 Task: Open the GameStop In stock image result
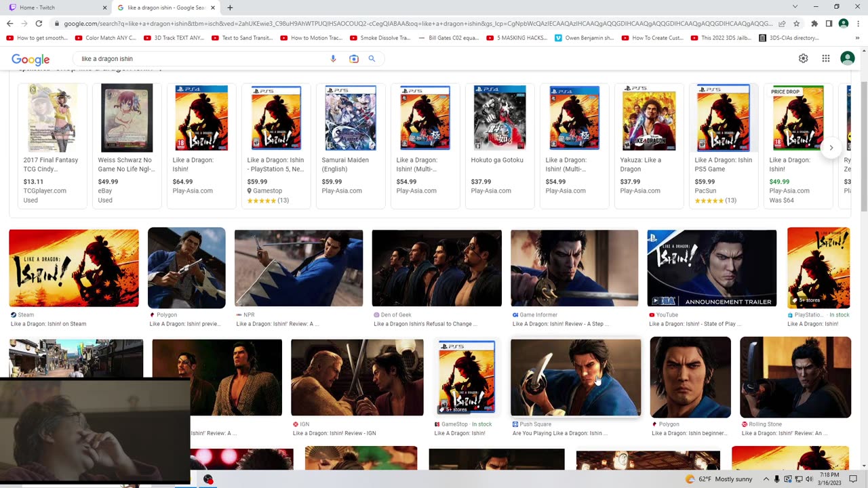467,378
